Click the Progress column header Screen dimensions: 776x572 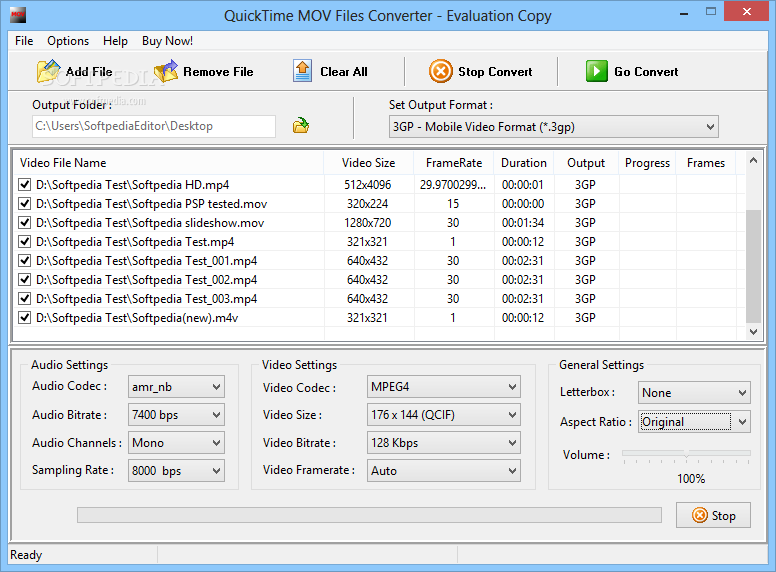coord(647,163)
